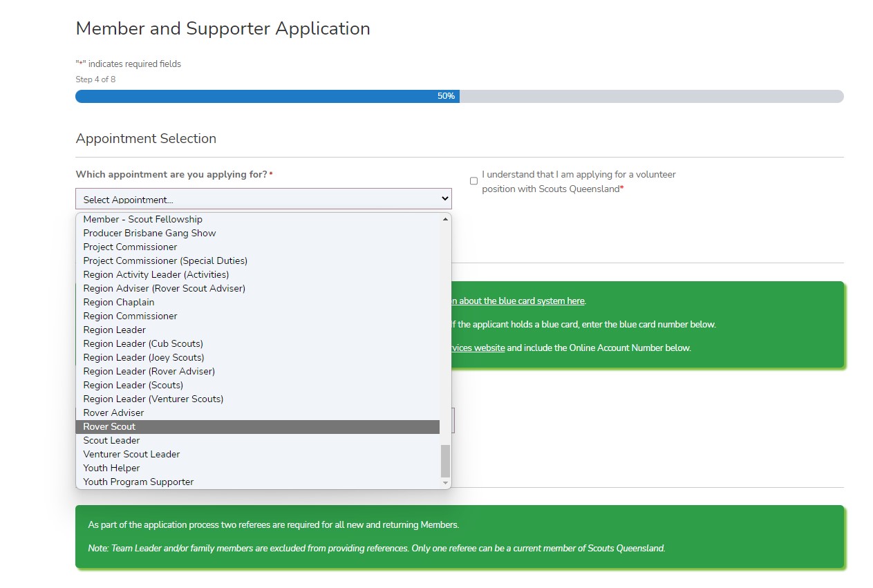Pick Region Chaplain from list
873x588 pixels.
point(258,302)
